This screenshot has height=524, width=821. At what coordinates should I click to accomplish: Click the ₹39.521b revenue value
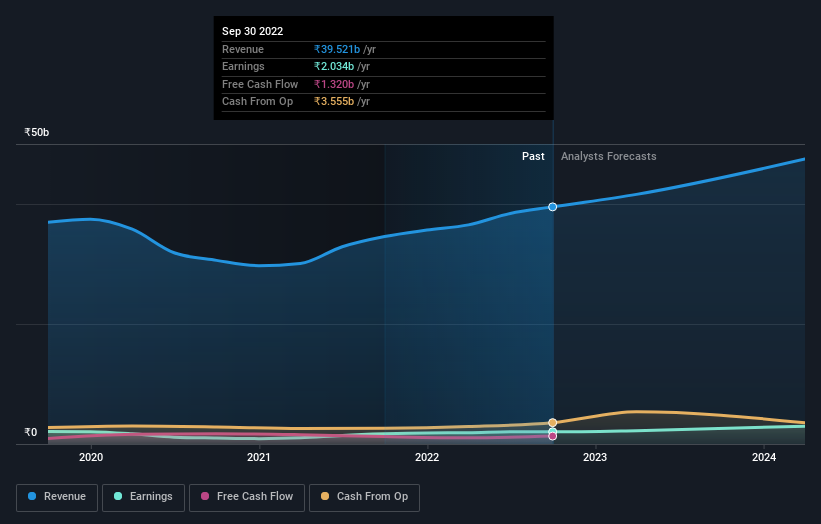pyautogui.click(x=337, y=49)
